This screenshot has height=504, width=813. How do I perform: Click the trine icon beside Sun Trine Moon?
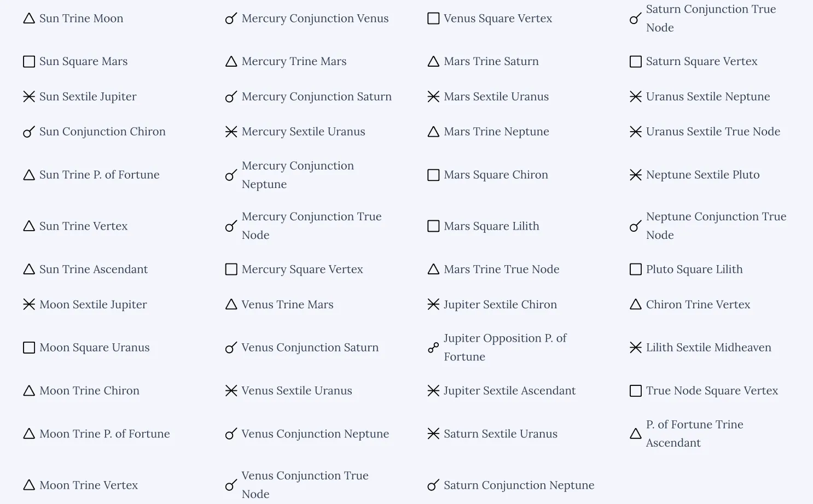coord(29,19)
